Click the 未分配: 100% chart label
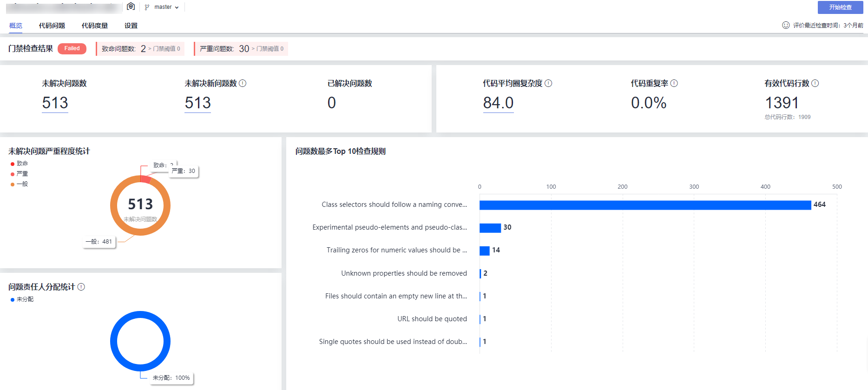The width and height of the screenshot is (868, 390). (x=171, y=378)
